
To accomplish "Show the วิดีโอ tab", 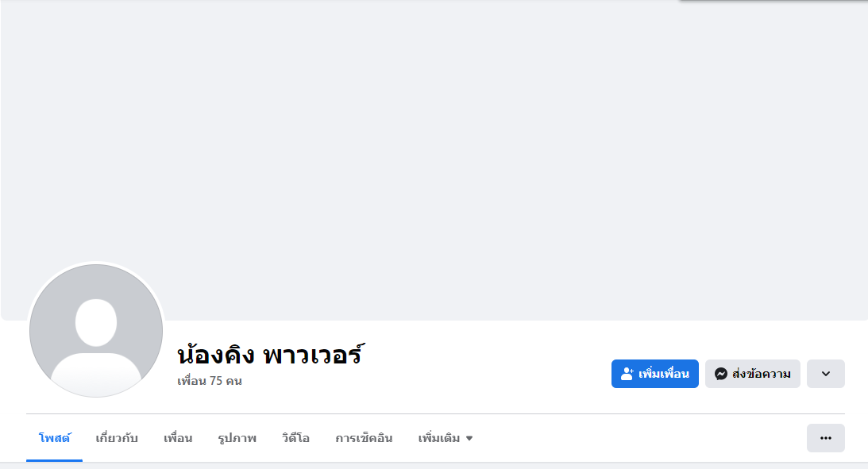I will pyautogui.click(x=295, y=438).
